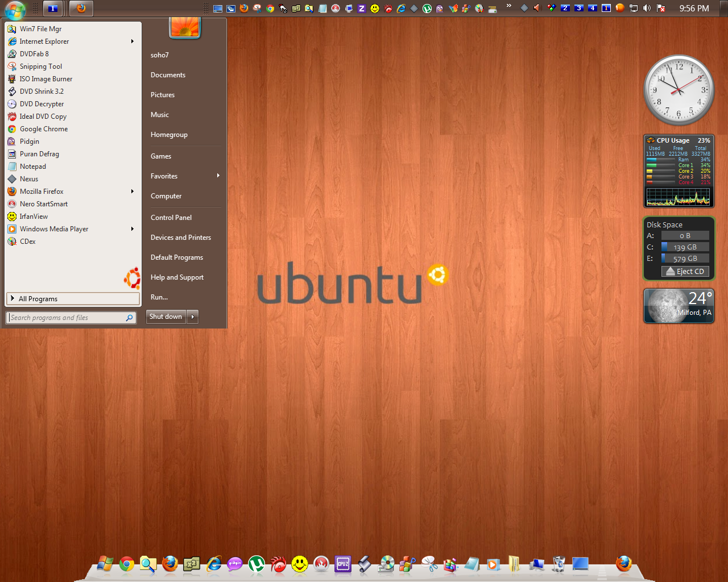Click the network tray icon
Viewport: 728px width, 582px height.
[633, 9]
